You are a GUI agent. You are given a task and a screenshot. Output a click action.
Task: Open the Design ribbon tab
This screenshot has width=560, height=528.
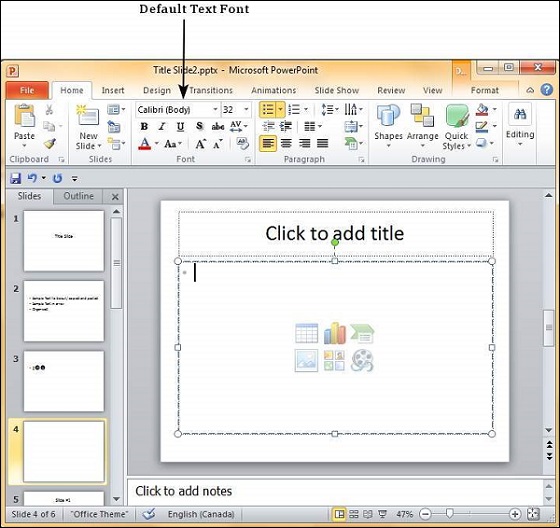click(x=157, y=90)
